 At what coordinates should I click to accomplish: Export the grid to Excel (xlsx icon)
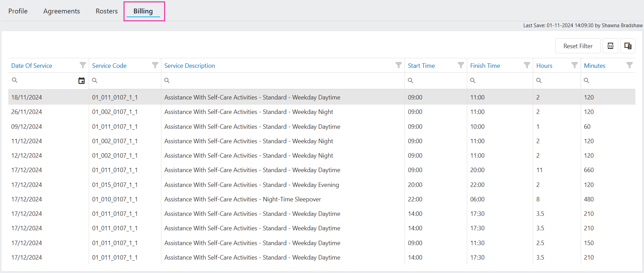click(611, 46)
